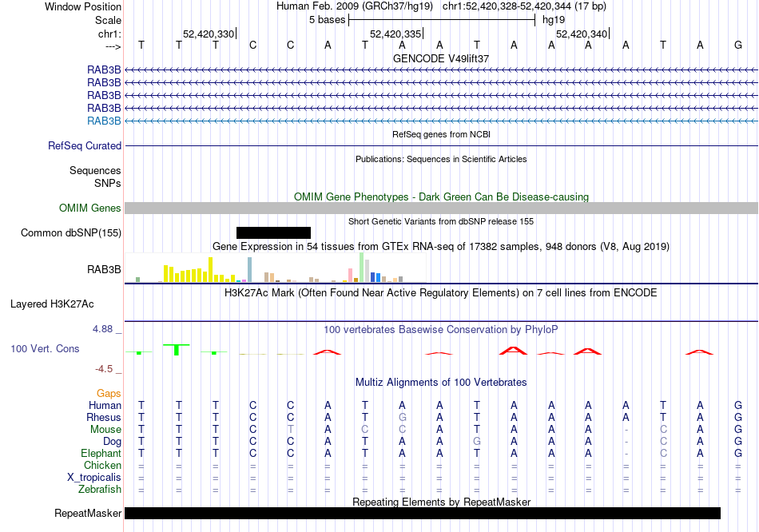Click the RefSeq genes from NCBI title
This screenshot has height=532, width=759.
pyautogui.click(x=441, y=134)
